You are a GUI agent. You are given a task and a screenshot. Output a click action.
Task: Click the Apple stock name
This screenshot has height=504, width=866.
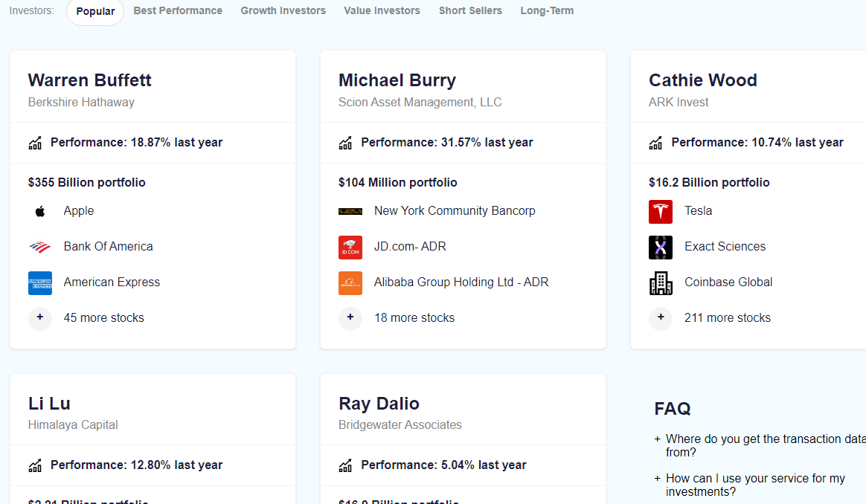78,211
